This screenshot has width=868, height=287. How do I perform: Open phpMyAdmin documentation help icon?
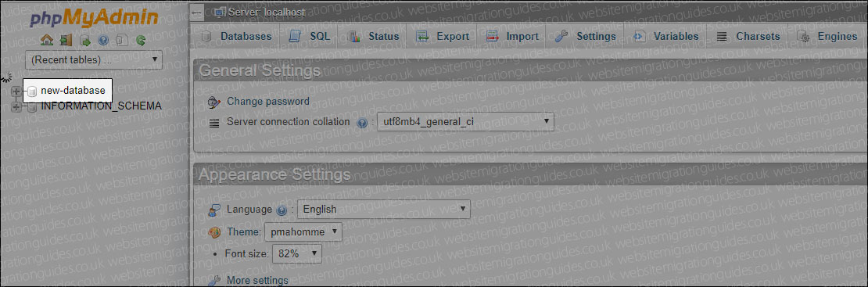click(103, 40)
